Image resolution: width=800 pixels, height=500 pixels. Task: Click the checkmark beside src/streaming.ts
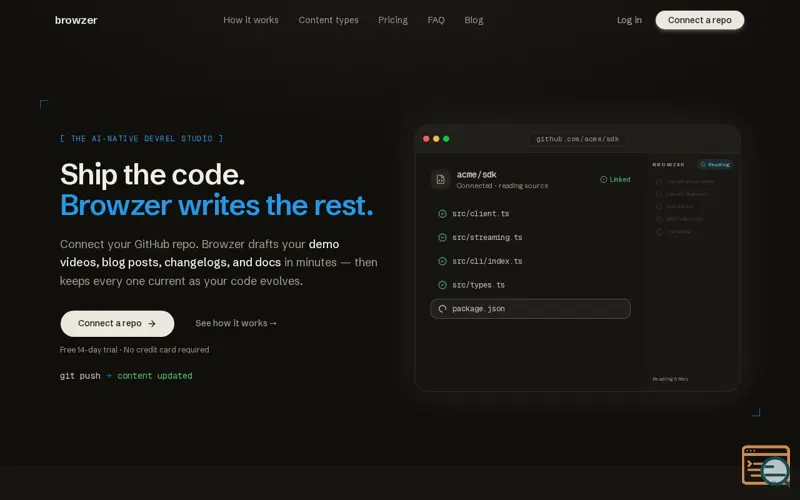pyautogui.click(x=442, y=237)
